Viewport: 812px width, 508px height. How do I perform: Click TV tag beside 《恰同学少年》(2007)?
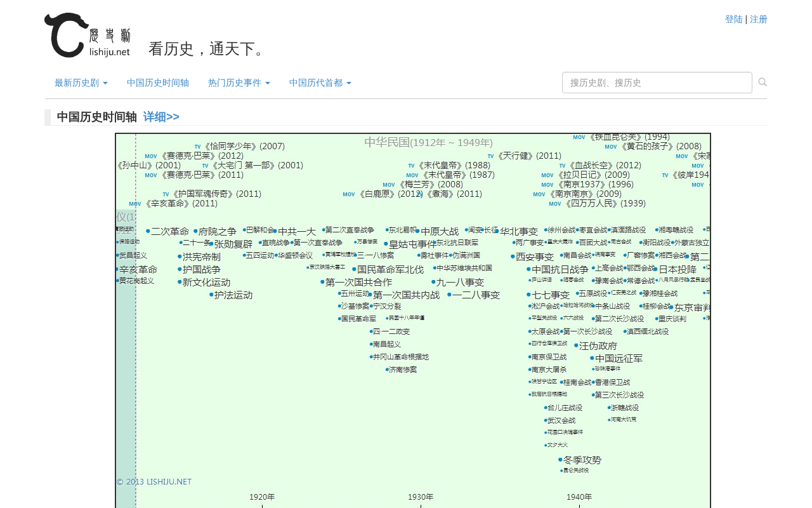[197, 147]
